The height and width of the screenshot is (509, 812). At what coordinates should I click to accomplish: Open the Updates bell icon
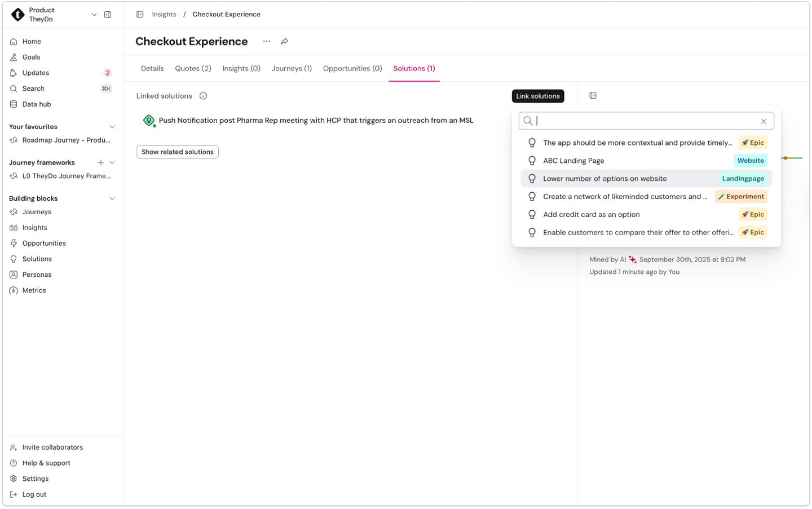(13, 73)
